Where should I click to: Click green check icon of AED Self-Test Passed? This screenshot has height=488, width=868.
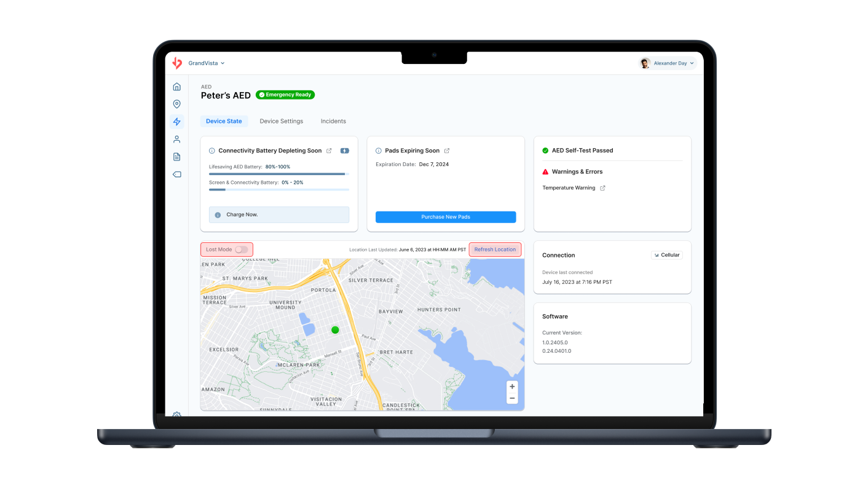point(545,151)
